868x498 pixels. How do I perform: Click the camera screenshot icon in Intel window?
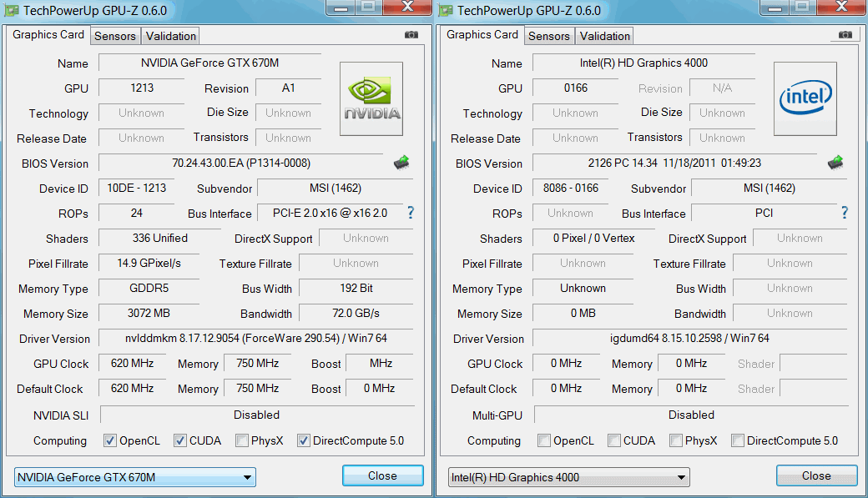pyautogui.click(x=845, y=35)
